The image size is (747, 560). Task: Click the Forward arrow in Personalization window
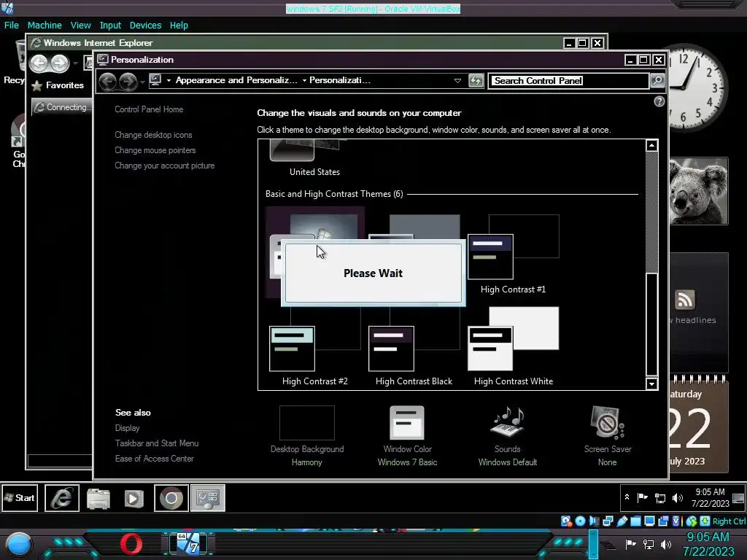128,82
